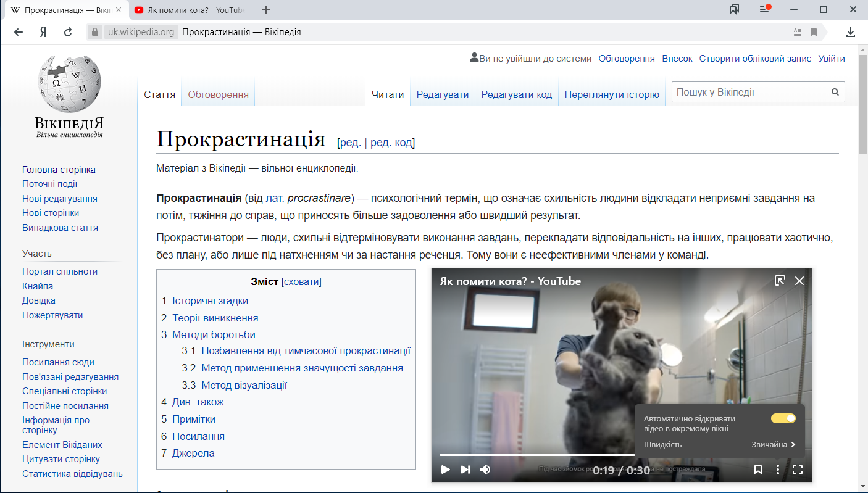
Task: Open Головна сторінка in sidebar
Action: (x=59, y=170)
